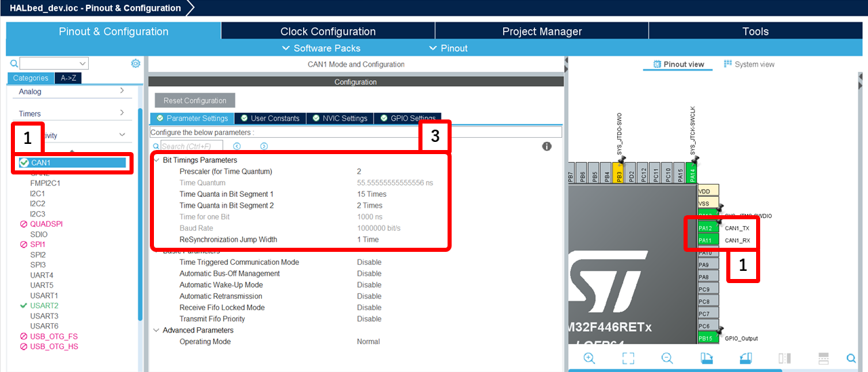This screenshot has height=372, width=868.
Task: Open the peripheral list settings gear
Action: pyautogui.click(x=136, y=63)
